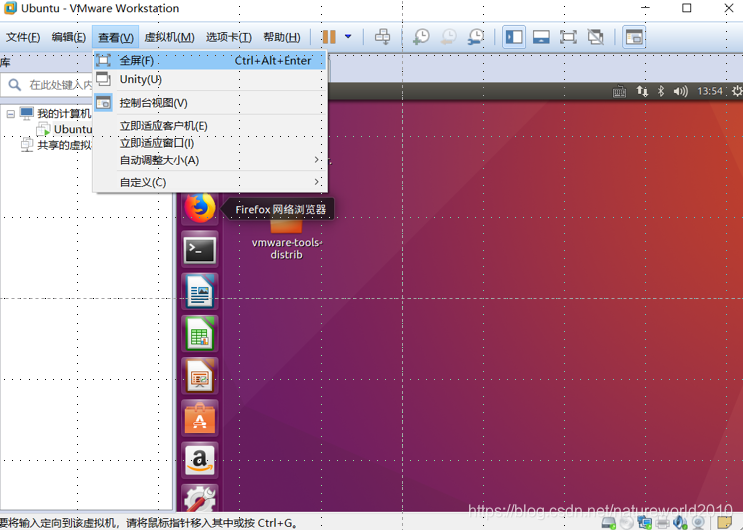Screen dimensions: 743x530
Task: Click the CD/DVD status bar icon
Action: coord(627,523)
